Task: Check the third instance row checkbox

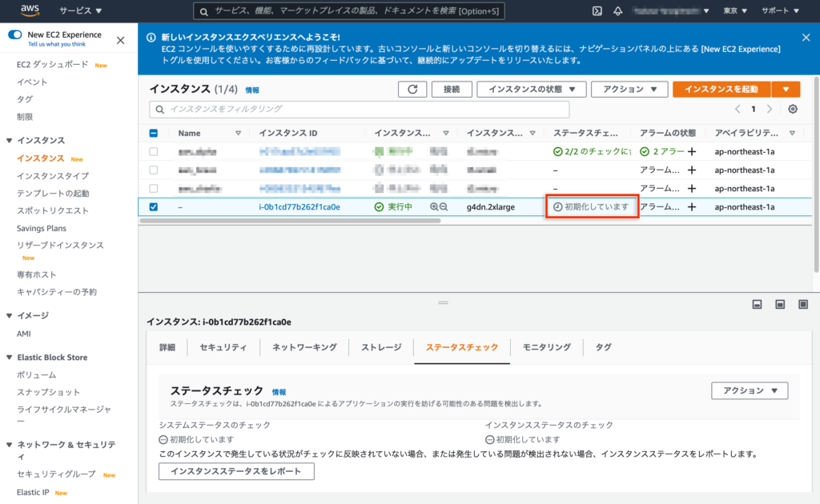Action: [153, 188]
